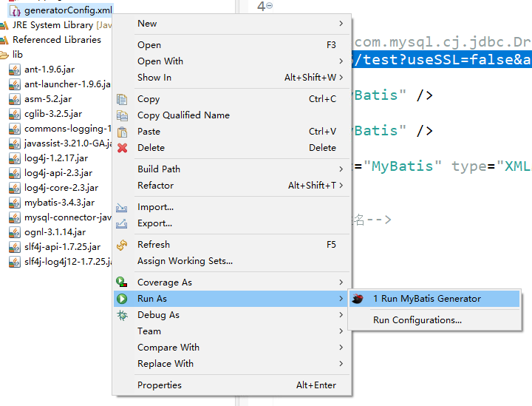The image size is (532, 406).
Task: Click the green Run As icon
Action: pos(122,299)
